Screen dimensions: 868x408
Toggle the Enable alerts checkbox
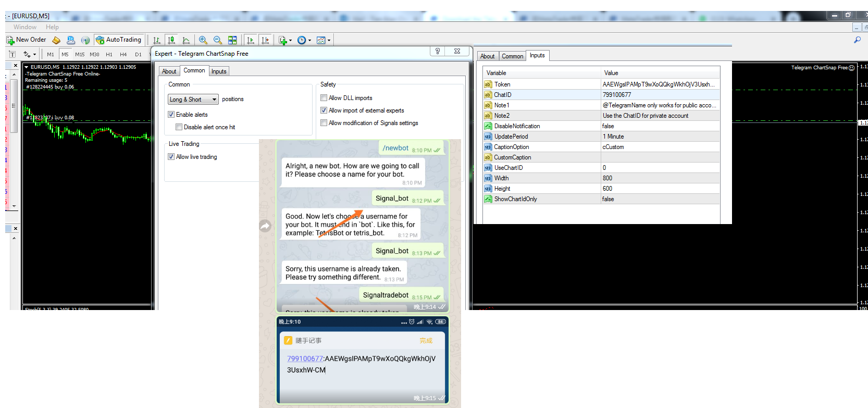point(171,115)
